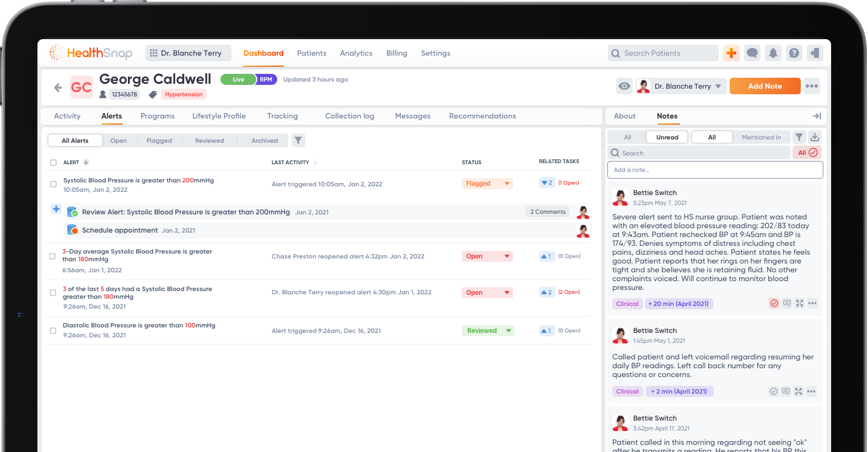Go back using the left arrow icon
Viewport: 868px width, 452px height.
coord(58,87)
